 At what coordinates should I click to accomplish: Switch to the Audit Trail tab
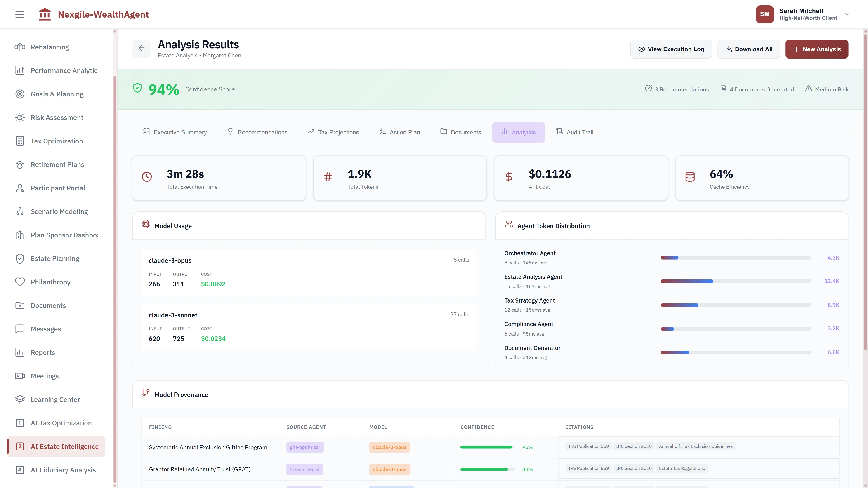coord(575,132)
